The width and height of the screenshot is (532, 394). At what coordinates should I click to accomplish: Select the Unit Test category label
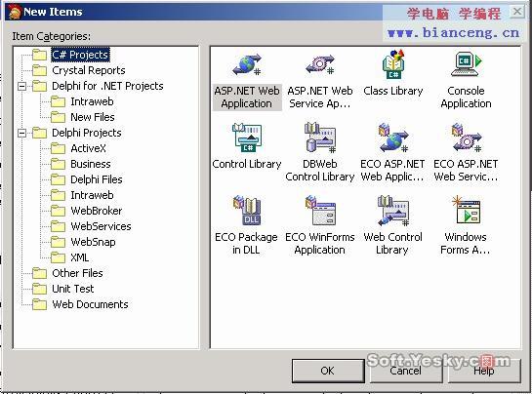[x=73, y=289]
